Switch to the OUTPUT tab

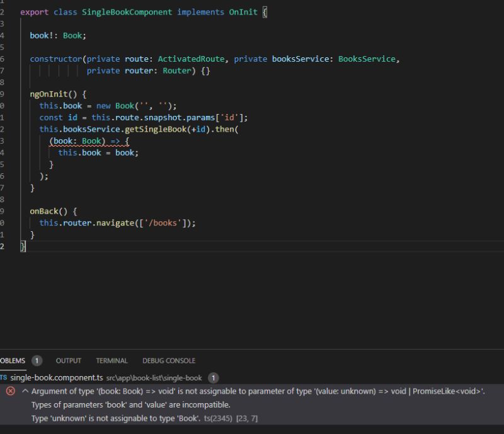pyautogui.click(x=68, y=360)
